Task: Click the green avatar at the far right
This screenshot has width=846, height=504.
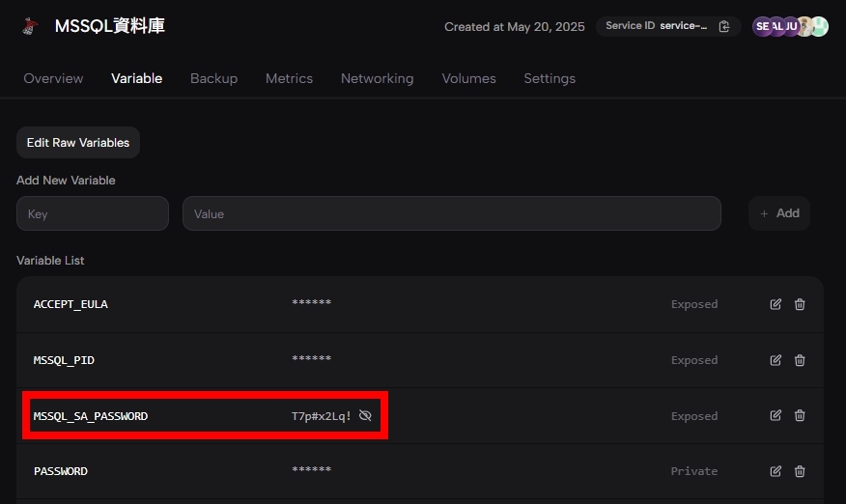Action: 820,26
